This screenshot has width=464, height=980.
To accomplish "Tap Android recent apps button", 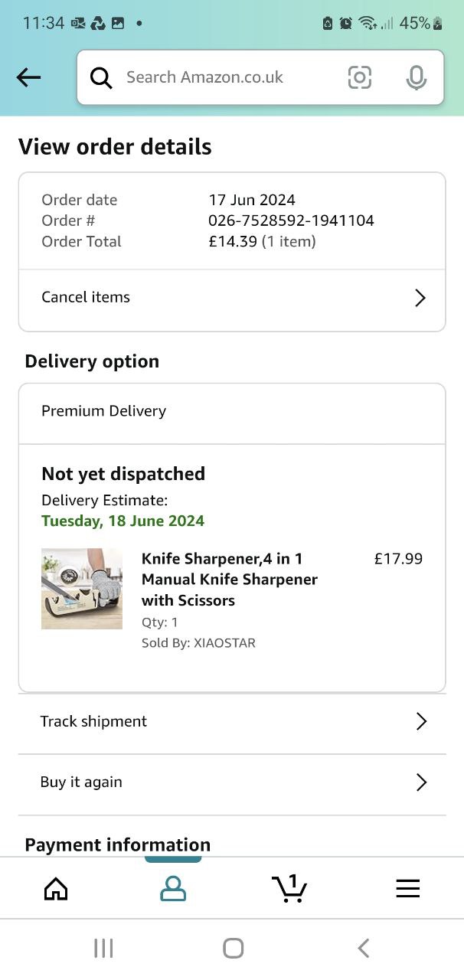I will point(103,949).
